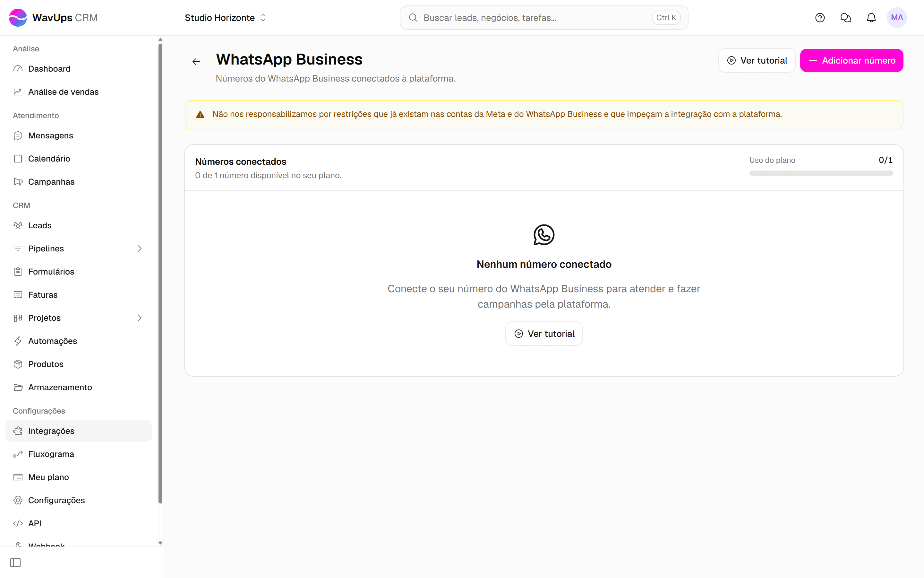Open the chat bubbles icon
The width and height of the screenshot is (924, 578).
coord(845,18)
